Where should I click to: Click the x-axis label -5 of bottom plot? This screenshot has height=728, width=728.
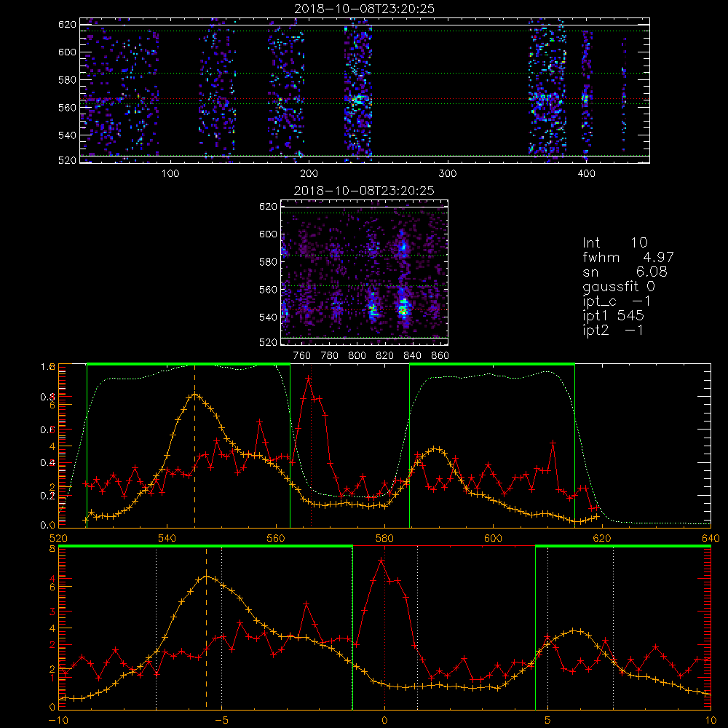[221, 721]
